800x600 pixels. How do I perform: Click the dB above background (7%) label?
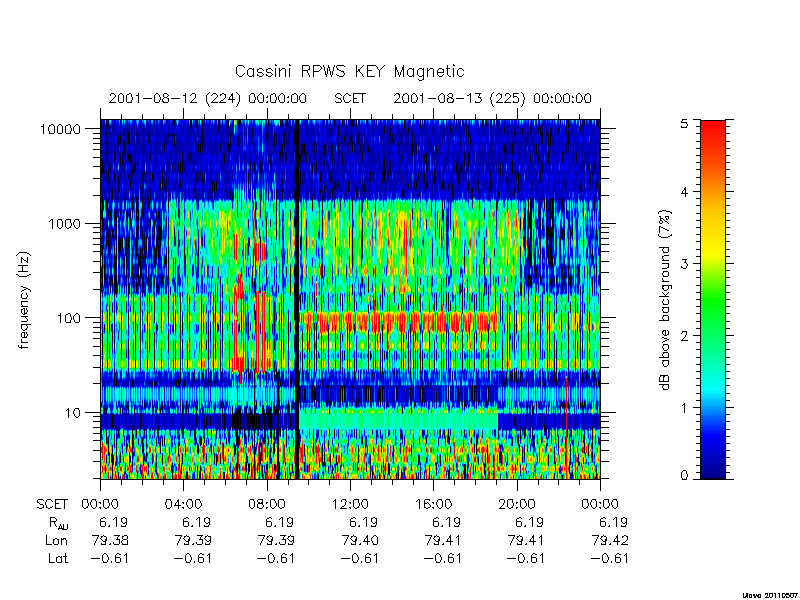665,300
